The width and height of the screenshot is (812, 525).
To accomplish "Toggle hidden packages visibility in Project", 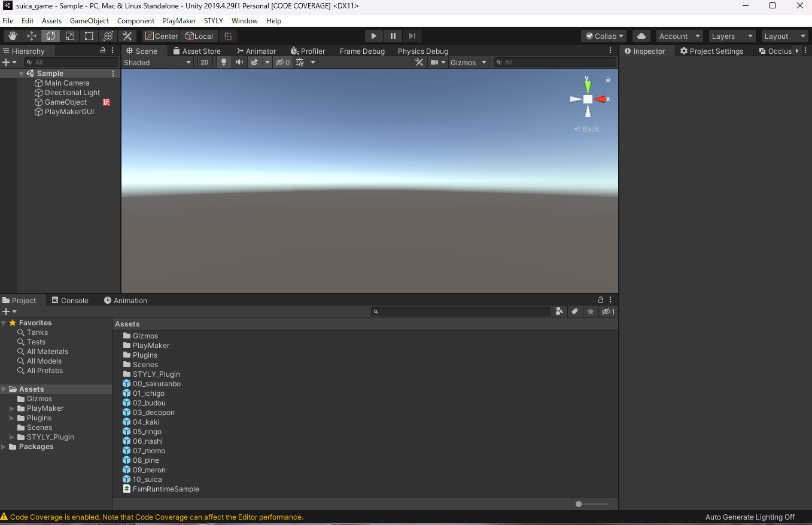I will 608,312.
